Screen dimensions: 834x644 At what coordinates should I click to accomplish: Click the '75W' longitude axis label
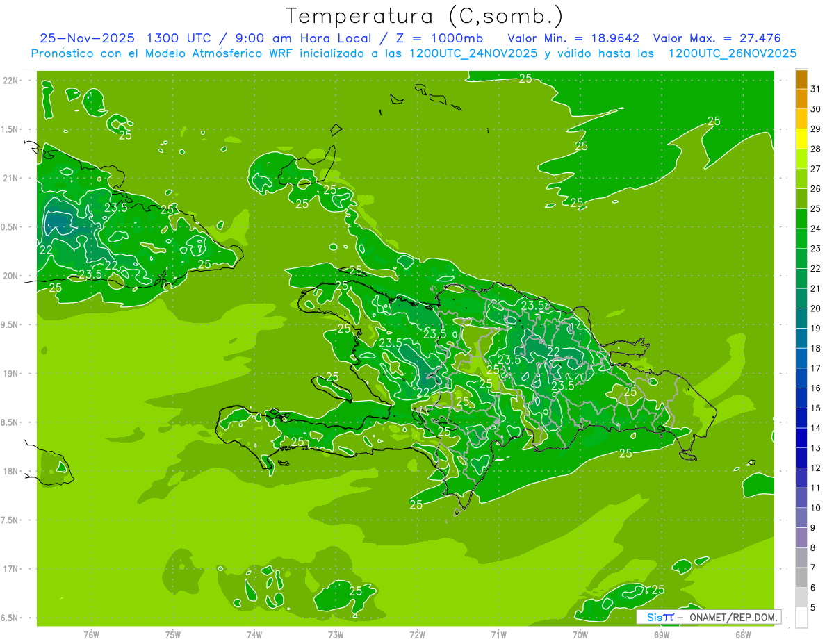(172, 635)
